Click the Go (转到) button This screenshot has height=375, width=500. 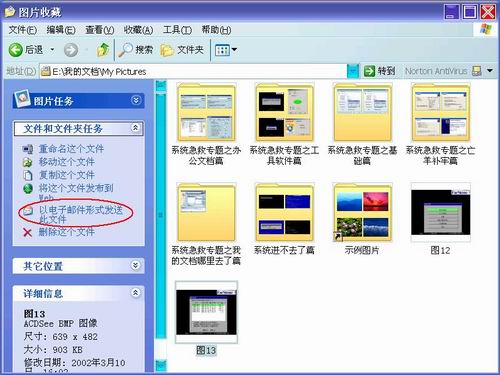[379, 71]
